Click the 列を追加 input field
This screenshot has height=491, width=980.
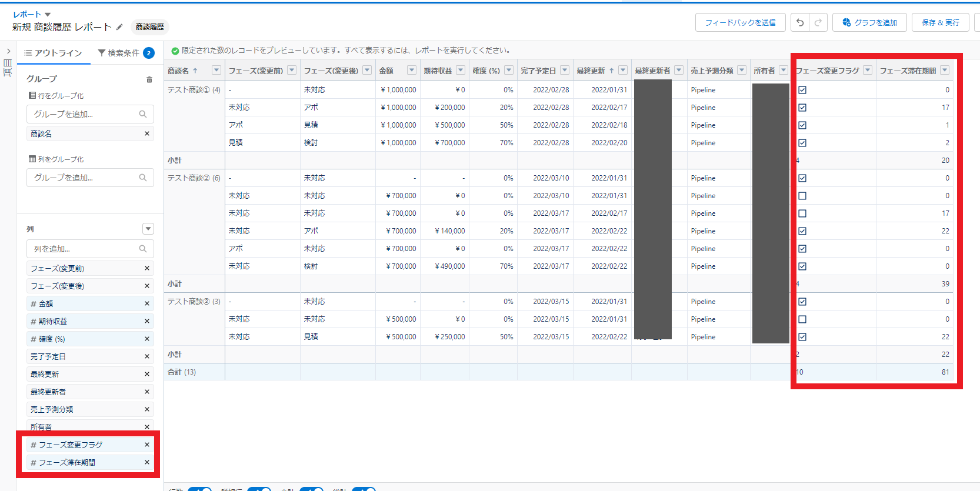[x=90, y=249]
